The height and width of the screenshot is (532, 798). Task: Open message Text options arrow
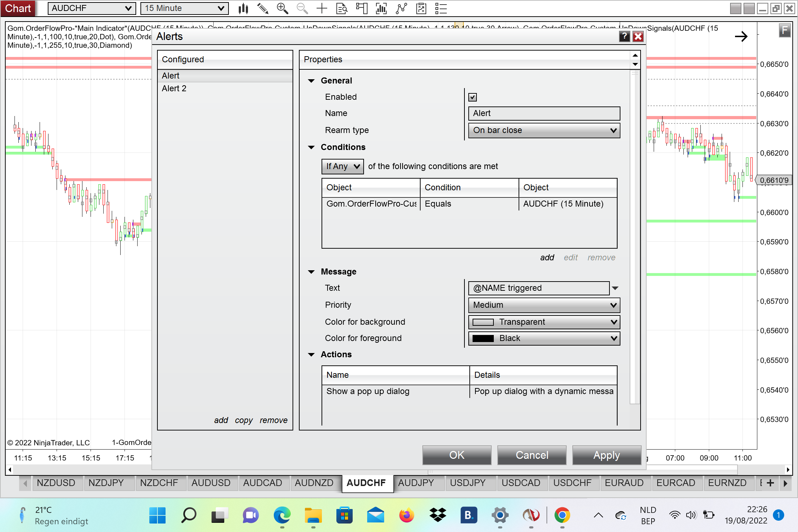click(615, 288)
